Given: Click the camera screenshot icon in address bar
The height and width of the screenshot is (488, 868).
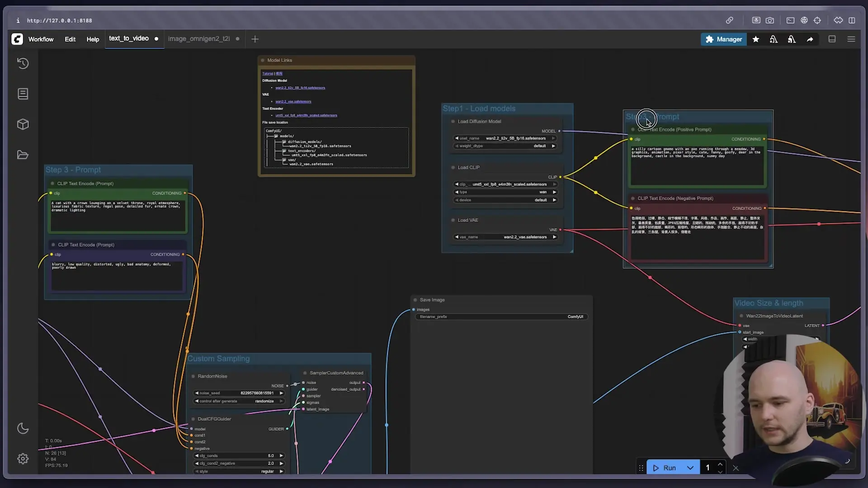Looking at the screenshot, I should click(770, 20).
